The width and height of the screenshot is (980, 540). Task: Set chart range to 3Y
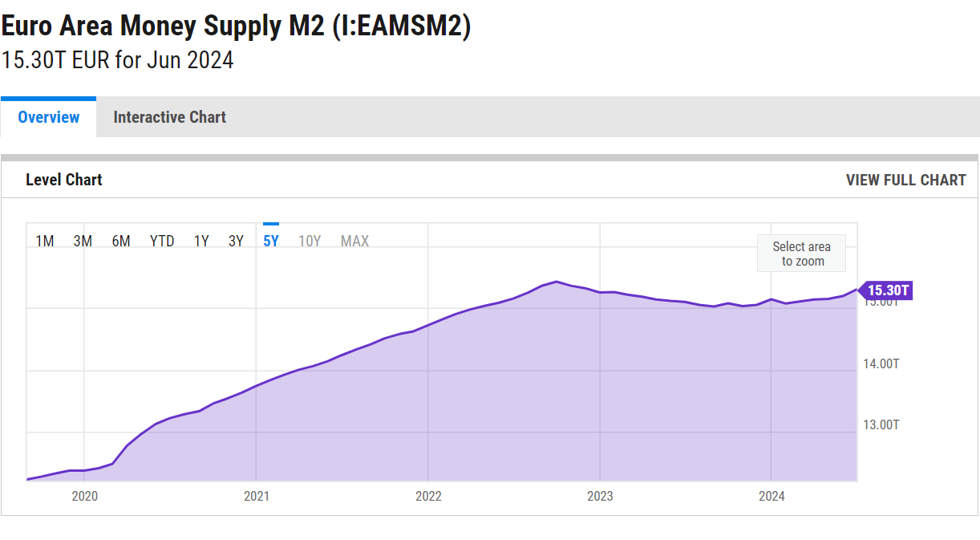pos(236,242)
